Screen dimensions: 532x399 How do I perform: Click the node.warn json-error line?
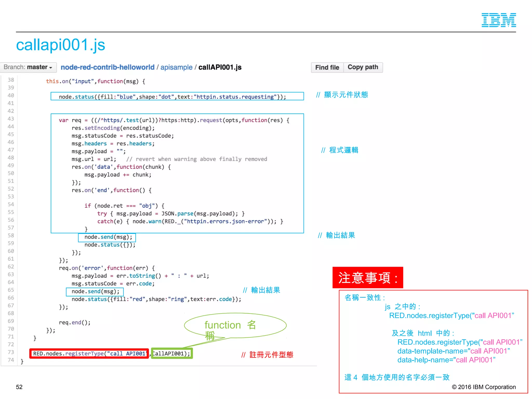click(x=190, y=222)
